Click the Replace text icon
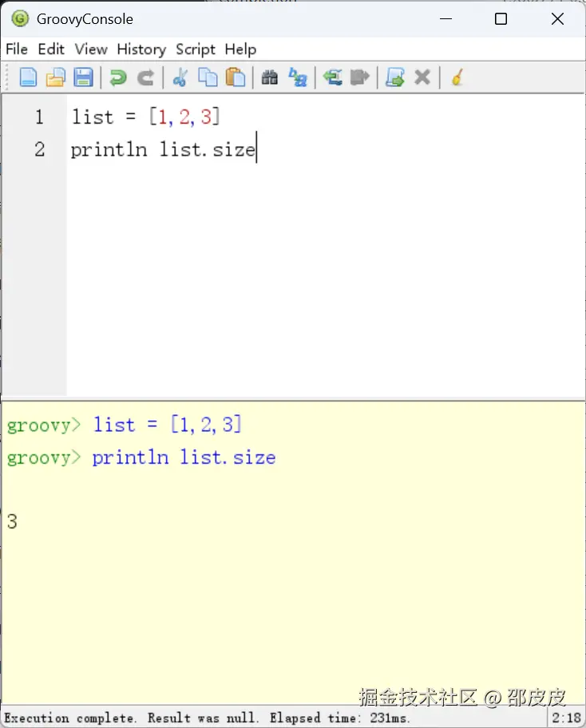Screen dimensions: 586x728 298,77
